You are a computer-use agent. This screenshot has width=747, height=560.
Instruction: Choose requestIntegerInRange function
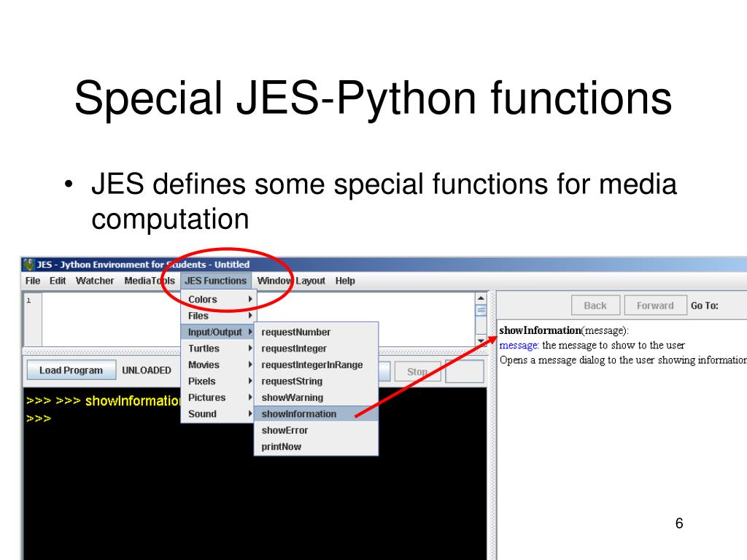[317, 365]
